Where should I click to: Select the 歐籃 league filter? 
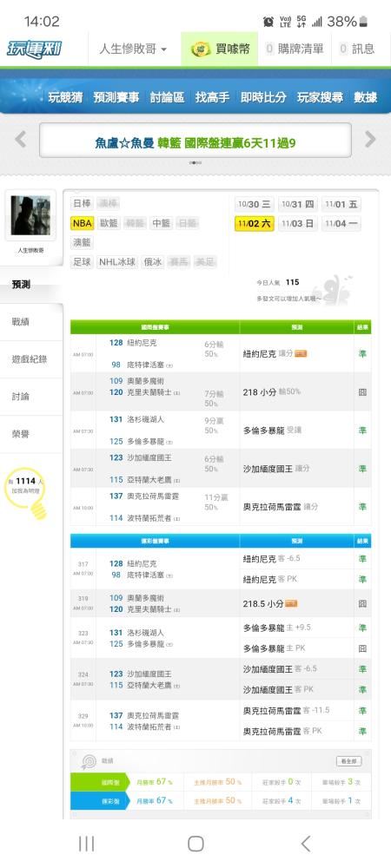tap(109, 223)
